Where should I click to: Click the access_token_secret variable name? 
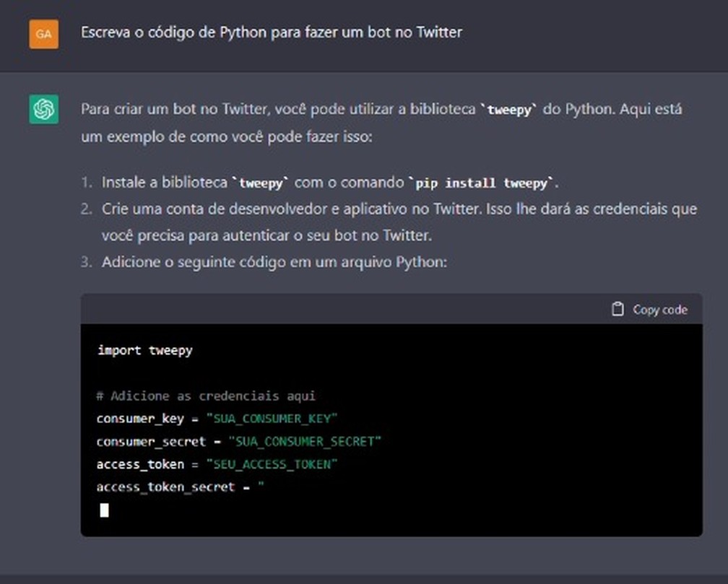click(165, 487)
